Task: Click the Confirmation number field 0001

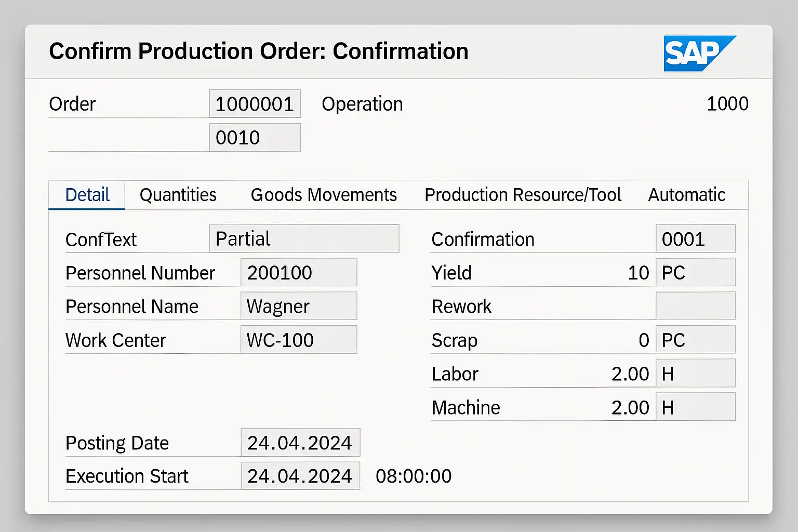Action: click(695, 239)
